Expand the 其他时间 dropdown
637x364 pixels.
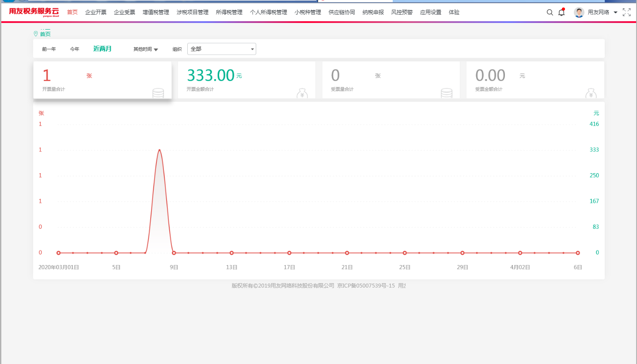(146, 49)
